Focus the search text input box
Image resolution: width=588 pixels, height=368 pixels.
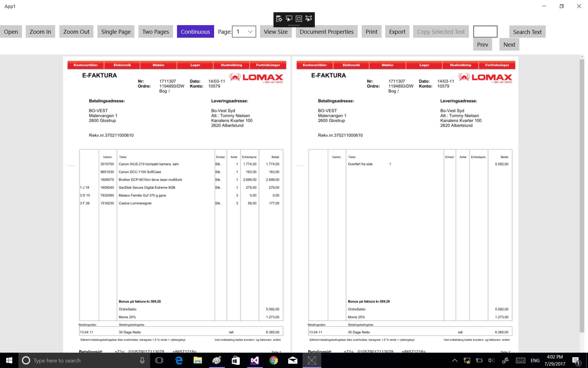[x=485, y=32]
